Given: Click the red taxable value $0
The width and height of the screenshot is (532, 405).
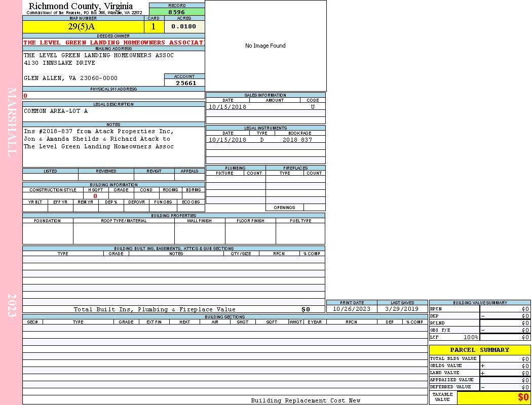Looking at the screenshot, I should (x=522, y=397).
